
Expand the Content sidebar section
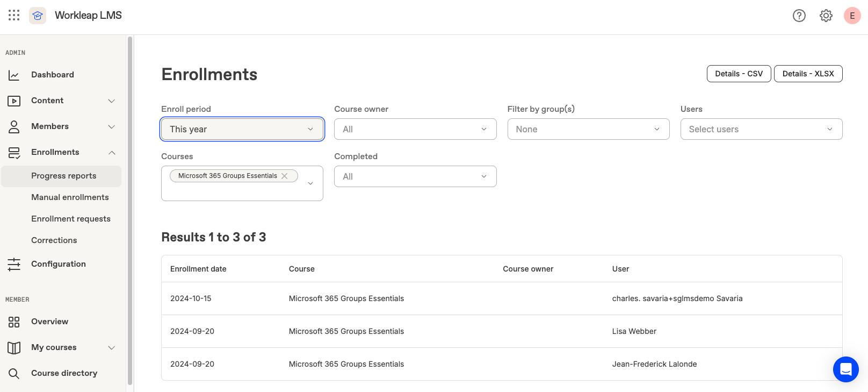point(112,101)
